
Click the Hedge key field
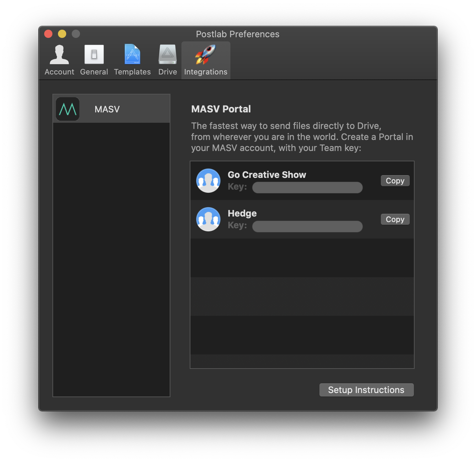click(307, 227)
